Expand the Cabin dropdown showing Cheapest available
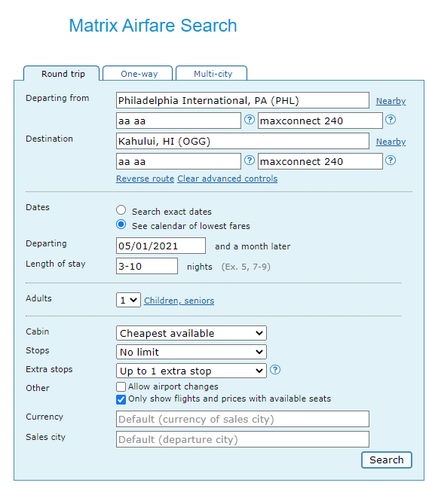 [191, 333]
